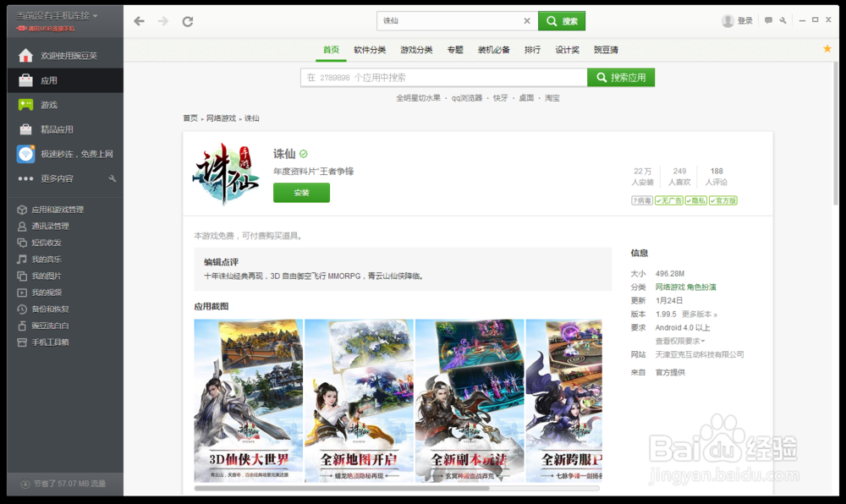Switch to 设计奖 tab
This screenshot has width=846, height=504.
point(567,50)
